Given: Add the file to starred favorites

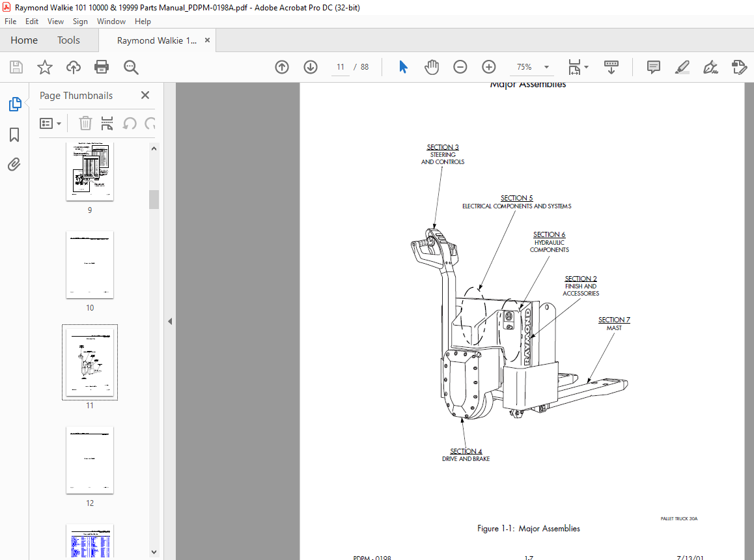Looking at the screenshot, I should 45,67.
